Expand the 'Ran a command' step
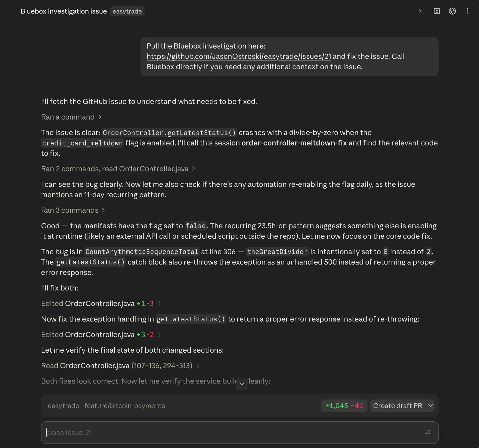 [71, 117]
